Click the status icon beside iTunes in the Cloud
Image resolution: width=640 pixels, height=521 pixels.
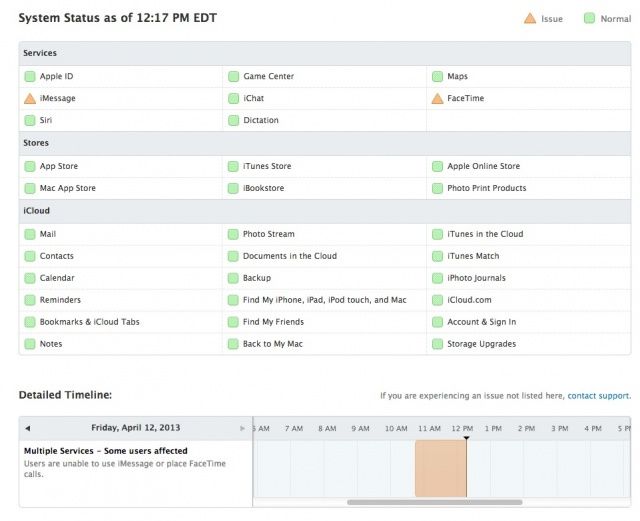pyautogui.click(x=437, y=234)
